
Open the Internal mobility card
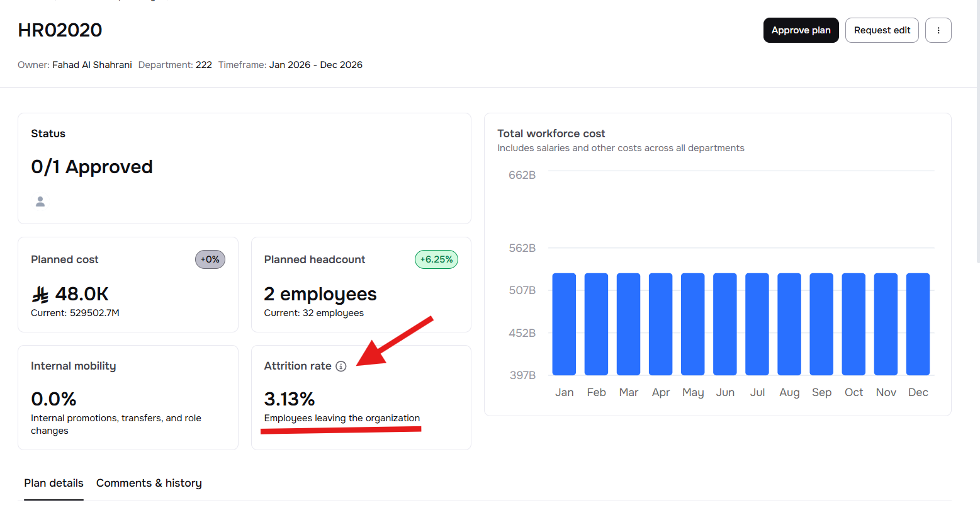(x=128, y=397)
